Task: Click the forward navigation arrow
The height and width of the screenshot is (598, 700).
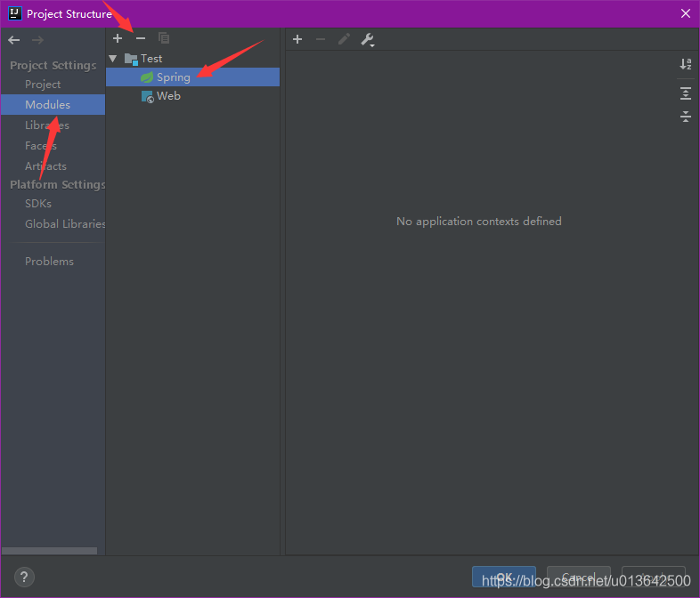Action: (x=38, y=40)
